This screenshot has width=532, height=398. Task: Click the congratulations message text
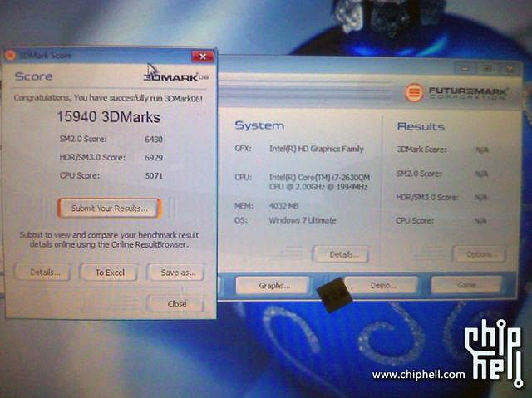tap(108, 98)
